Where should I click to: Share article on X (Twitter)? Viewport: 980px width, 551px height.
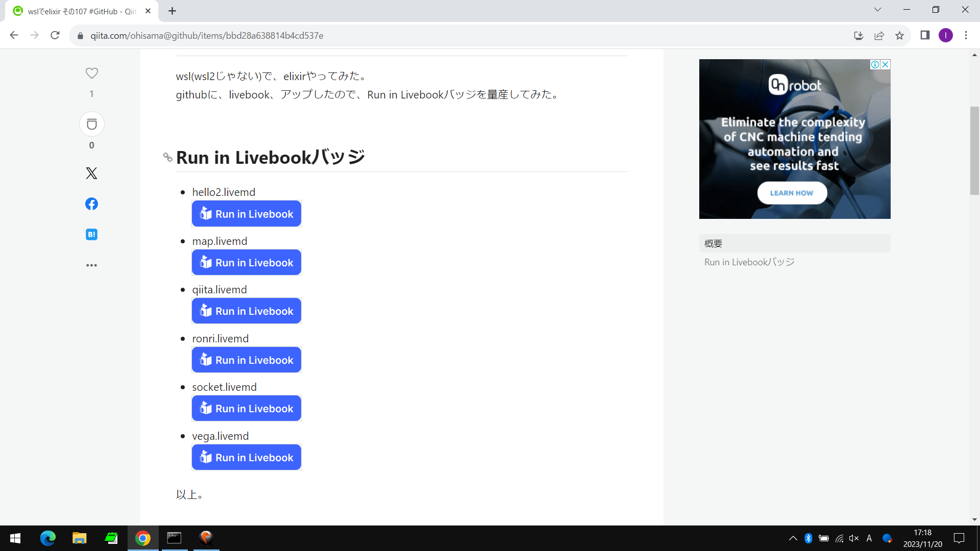tap(92, 173)
